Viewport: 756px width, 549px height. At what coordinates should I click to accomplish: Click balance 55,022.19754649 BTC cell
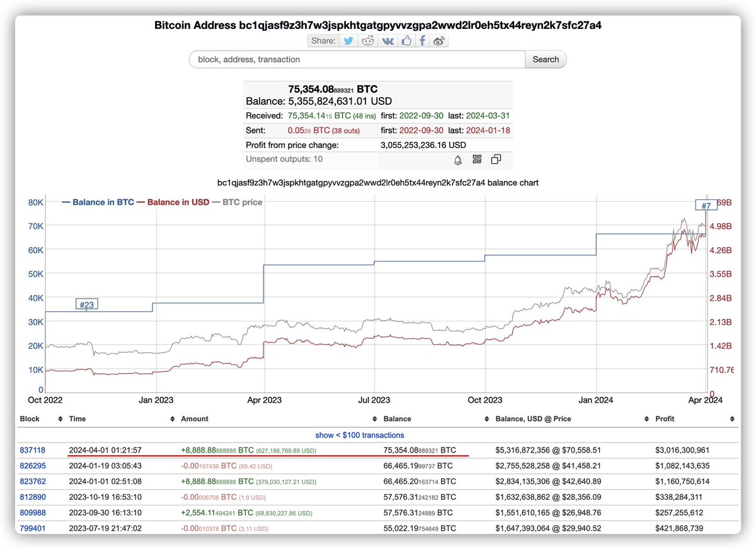tap(419, 528)
